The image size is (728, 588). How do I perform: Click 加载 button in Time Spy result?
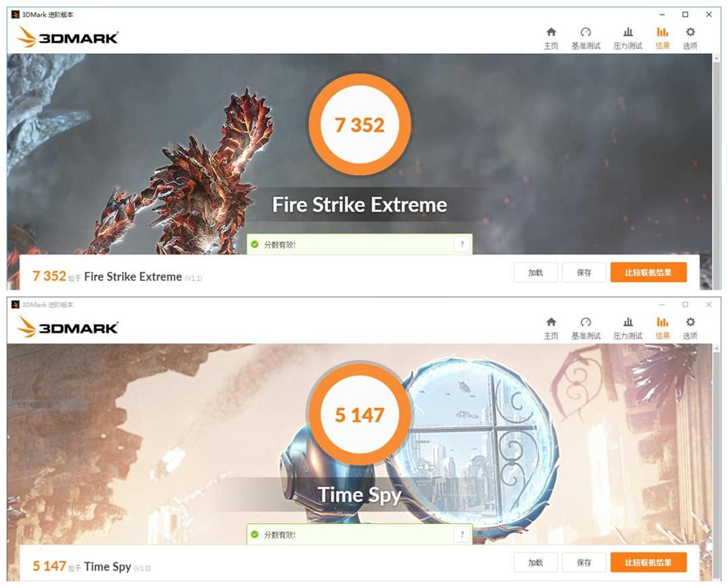pyautogui.click(x=535, y=562)
